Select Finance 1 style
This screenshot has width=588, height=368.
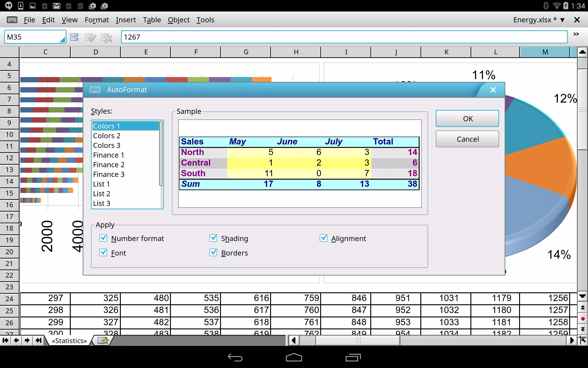(125, 155)
